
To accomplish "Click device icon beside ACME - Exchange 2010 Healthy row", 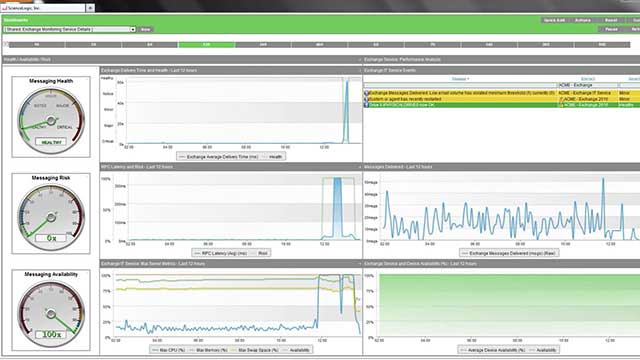I will point(561,105).
